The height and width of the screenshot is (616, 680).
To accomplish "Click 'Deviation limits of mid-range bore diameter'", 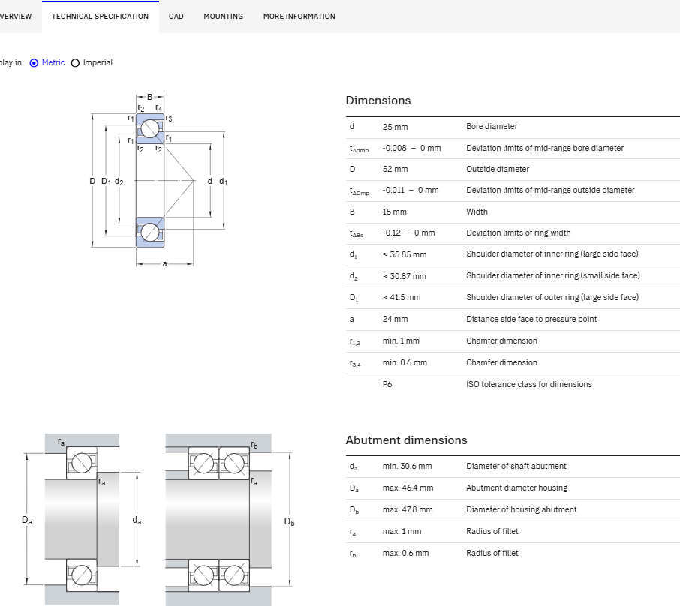I will [x=545, y=148].
